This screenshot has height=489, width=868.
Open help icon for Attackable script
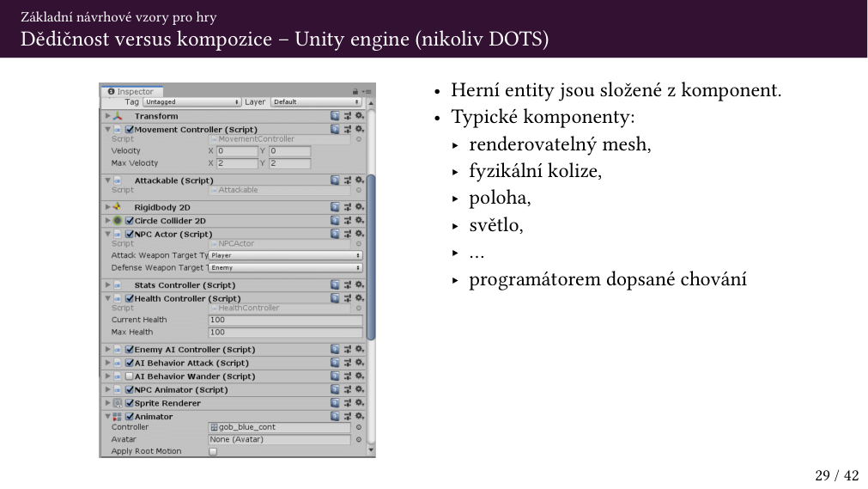coord(335,180)
